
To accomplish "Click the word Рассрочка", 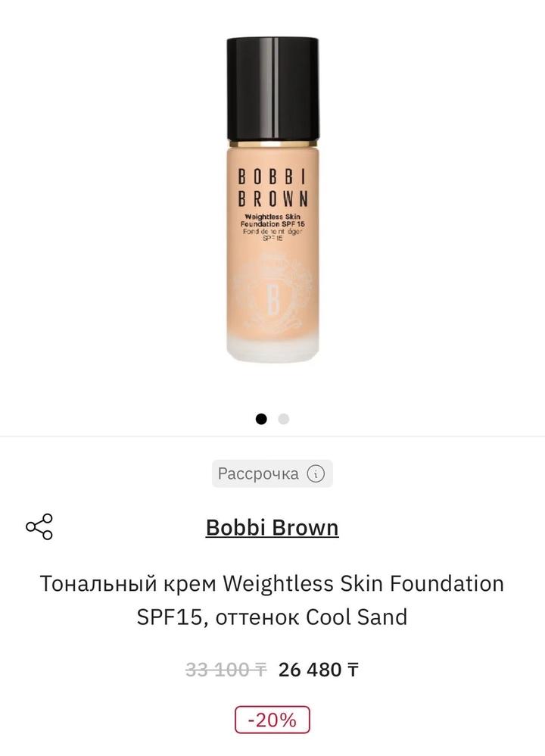I will [x=258, y=474].
